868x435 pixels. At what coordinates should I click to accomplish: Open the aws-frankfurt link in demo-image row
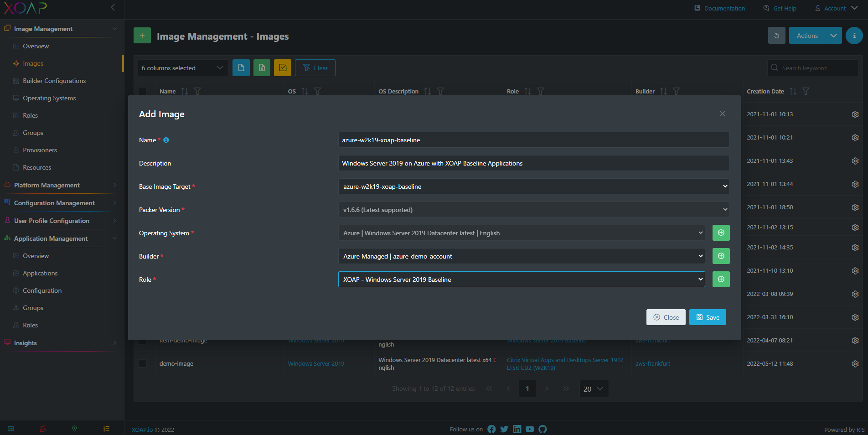tap(652, 363)
